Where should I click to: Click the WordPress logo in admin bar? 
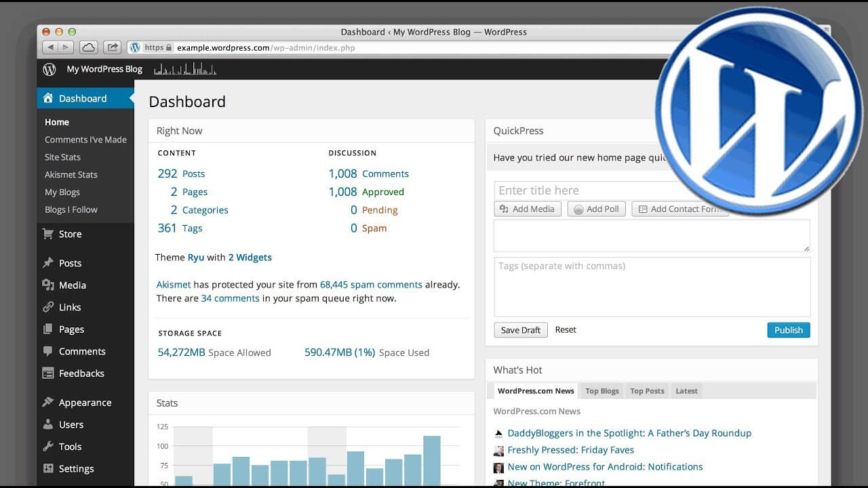[x=50, y=69]
